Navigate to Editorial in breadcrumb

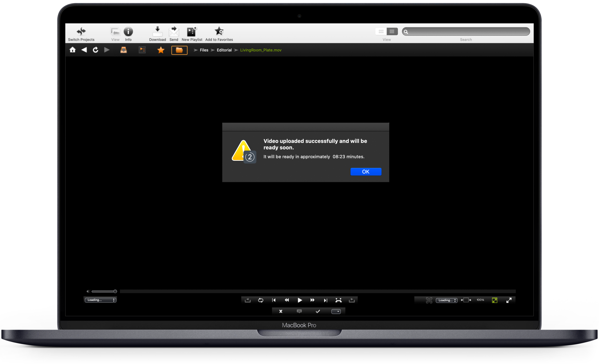point(224,50)
